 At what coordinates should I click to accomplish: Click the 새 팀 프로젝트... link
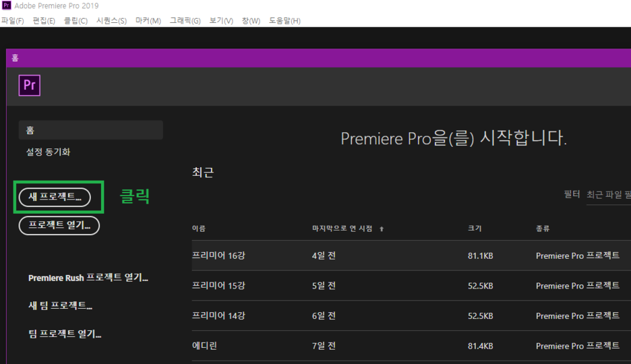tap(61, 305)
